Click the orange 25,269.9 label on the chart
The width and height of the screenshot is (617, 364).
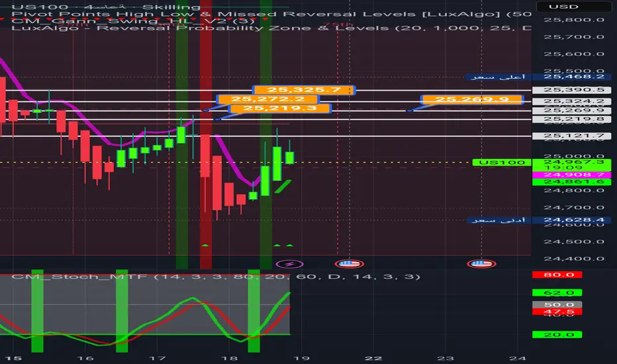(x=472, y=99)
